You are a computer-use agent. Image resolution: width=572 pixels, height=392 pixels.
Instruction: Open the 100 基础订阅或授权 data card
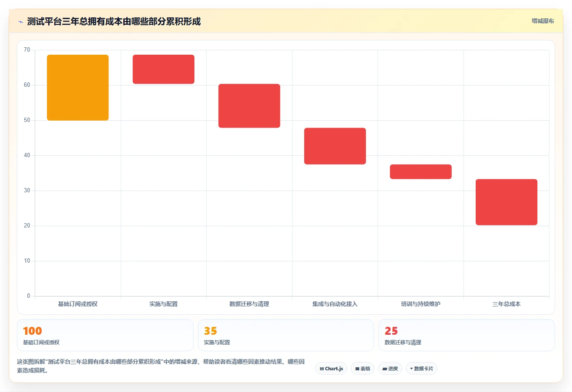105,335
